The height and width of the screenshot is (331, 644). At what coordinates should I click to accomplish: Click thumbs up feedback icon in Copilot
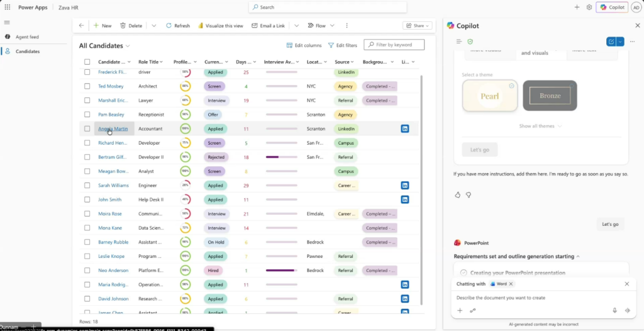[x=458, y=195]
